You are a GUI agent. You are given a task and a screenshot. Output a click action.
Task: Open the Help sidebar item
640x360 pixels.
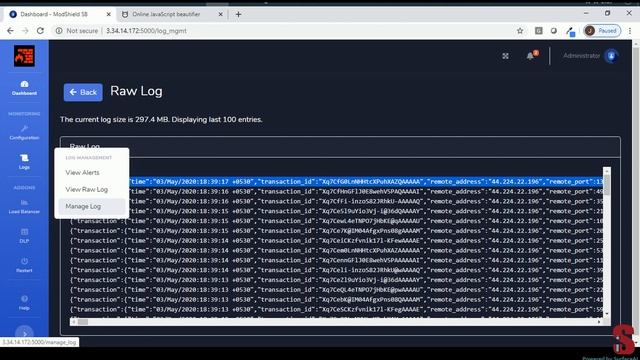coord(24,302)
